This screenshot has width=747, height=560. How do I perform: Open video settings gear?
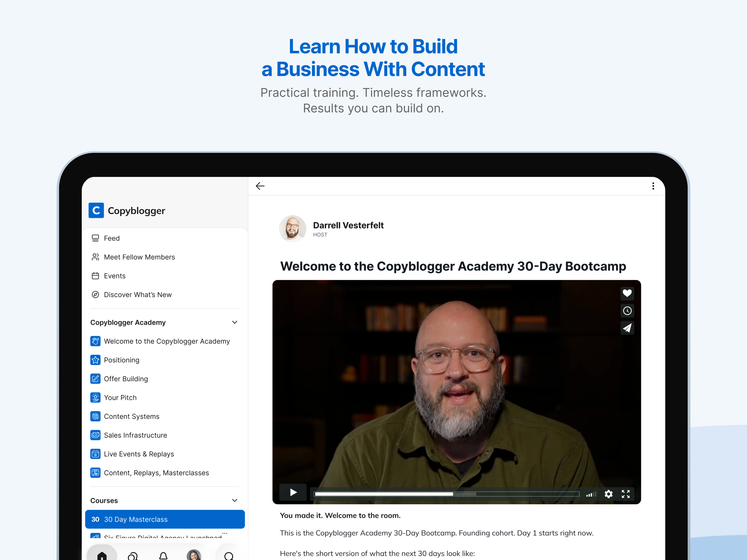609,494
